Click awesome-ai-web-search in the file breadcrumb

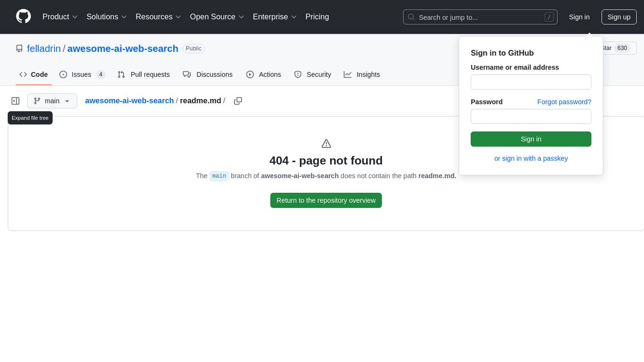(129, 101)
